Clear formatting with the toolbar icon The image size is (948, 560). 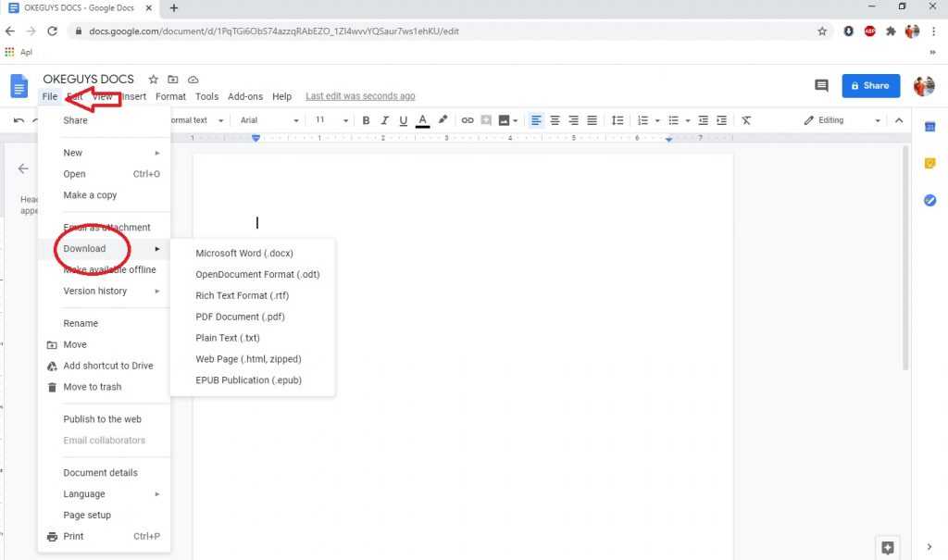pyautogui.click(x=746, y=120)
